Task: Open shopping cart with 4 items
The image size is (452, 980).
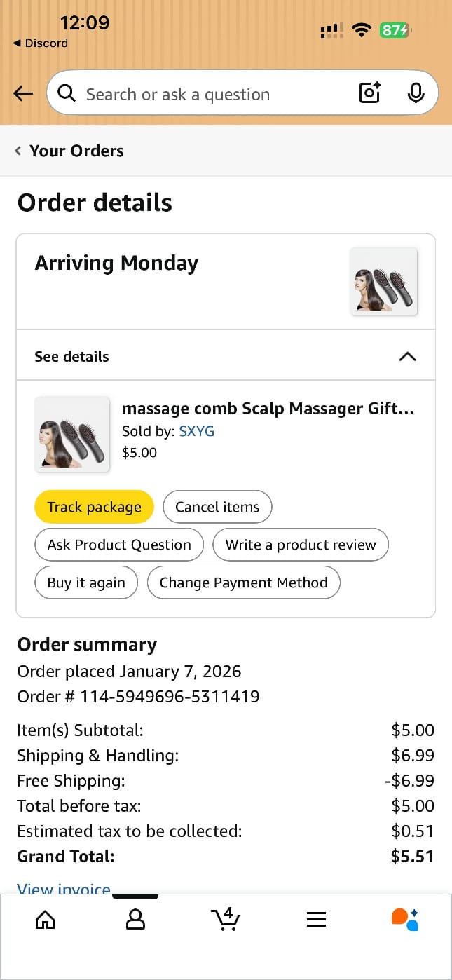Action: coord(226,919)
